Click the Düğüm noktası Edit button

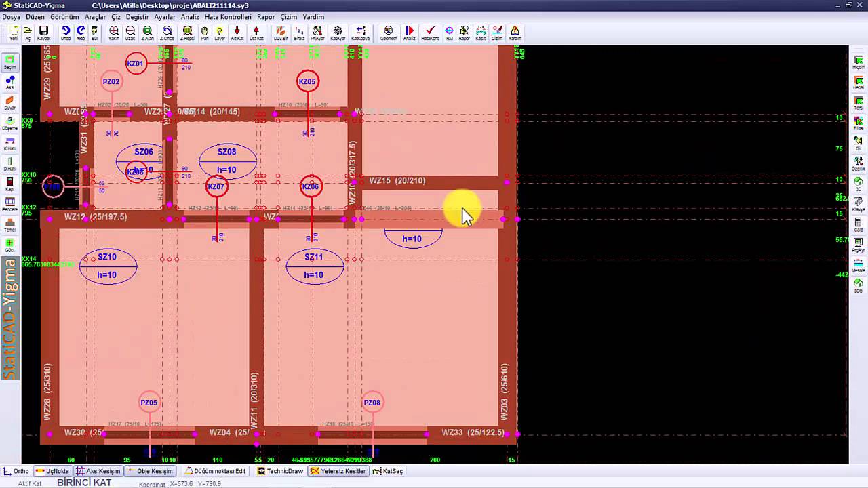click(x=215, y=471)
